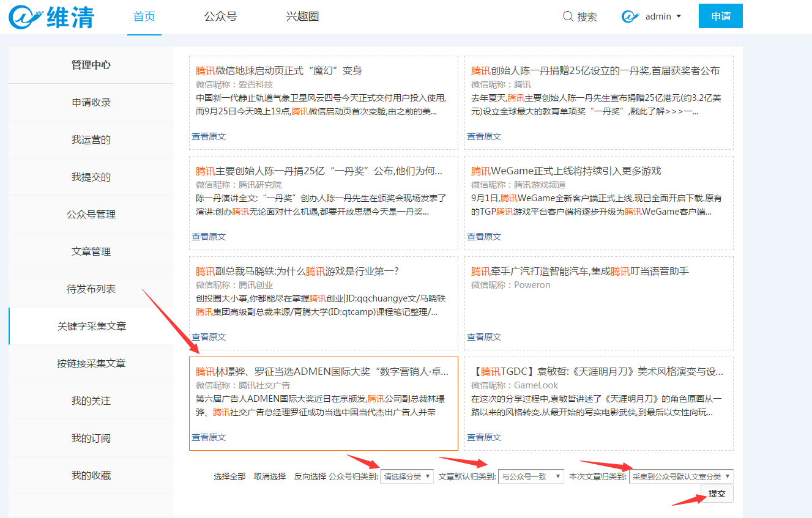Open the 首页 tab

(144, 17)
